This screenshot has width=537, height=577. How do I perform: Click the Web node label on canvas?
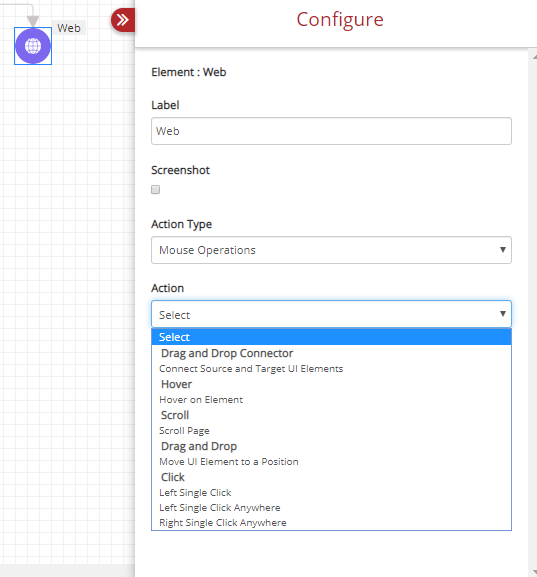tap(69, 28)
